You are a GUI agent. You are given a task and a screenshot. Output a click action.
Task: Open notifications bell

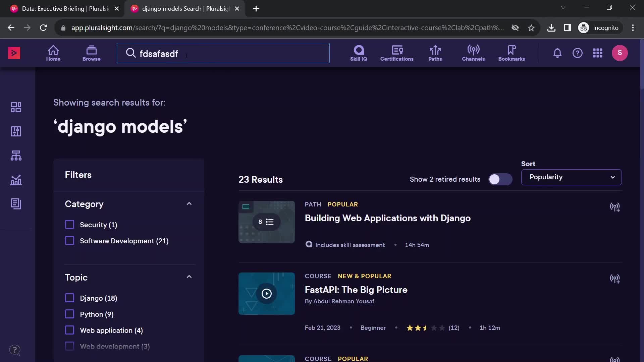557,53
